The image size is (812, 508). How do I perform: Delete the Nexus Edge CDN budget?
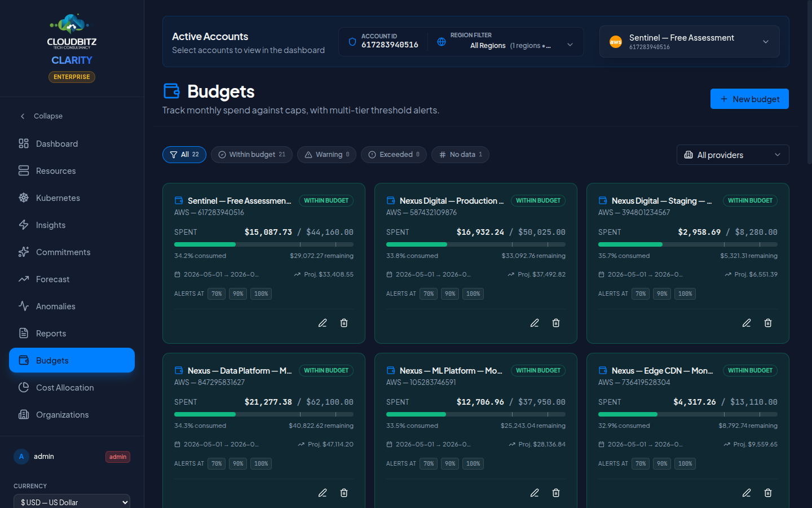pyautogui.click(x=768, y=493)
